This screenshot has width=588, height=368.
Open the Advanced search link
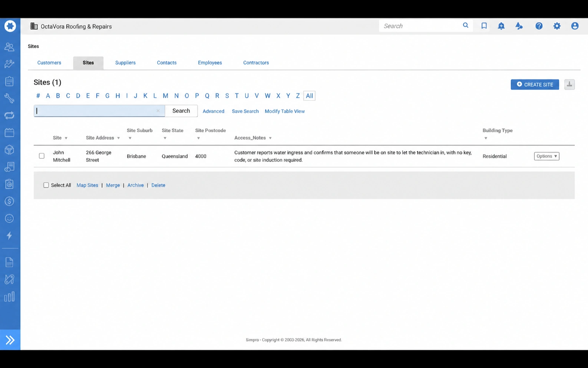tap(214, 111)
